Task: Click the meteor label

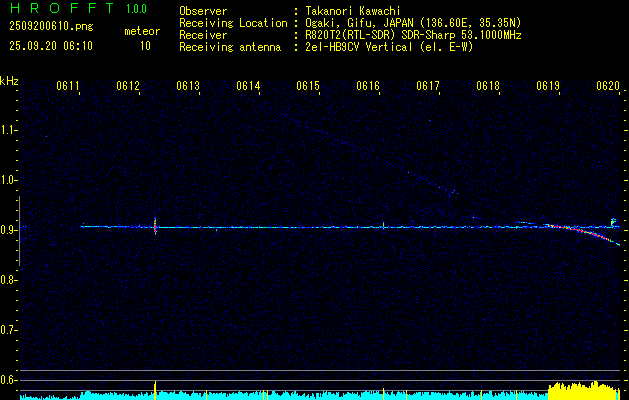Action: click(x=142, y=31)
